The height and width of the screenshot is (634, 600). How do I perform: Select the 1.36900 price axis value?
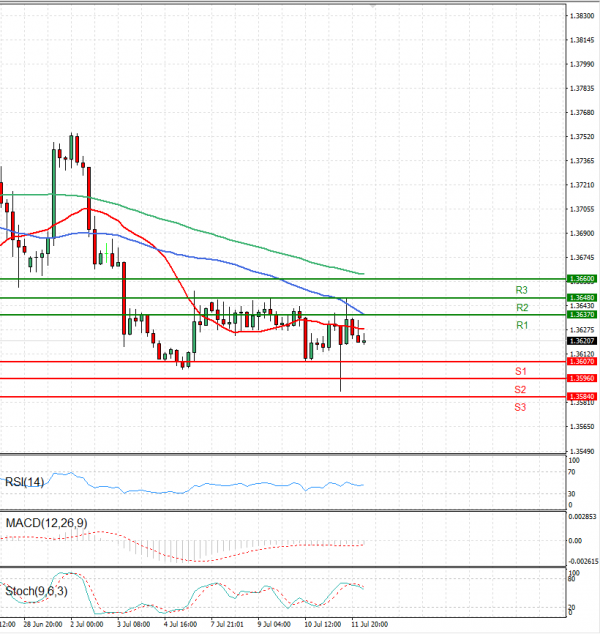582,233
